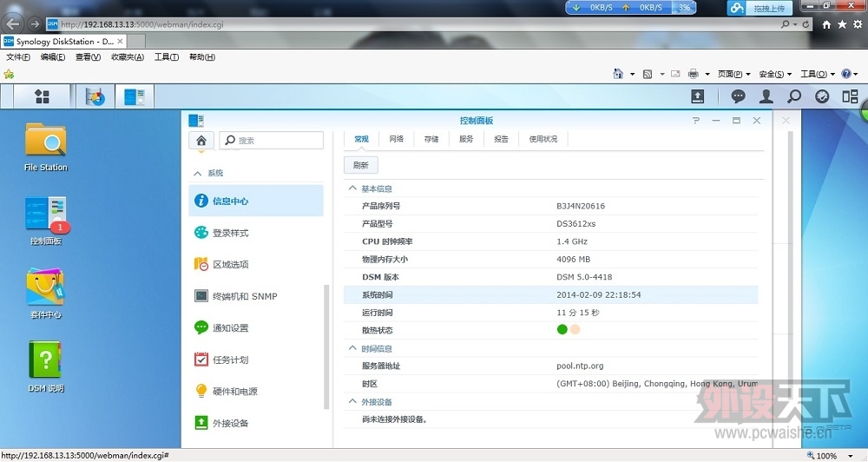Open the 编辑(E) menu
This screenshot has height=462, width=868.
click(53, 56)
